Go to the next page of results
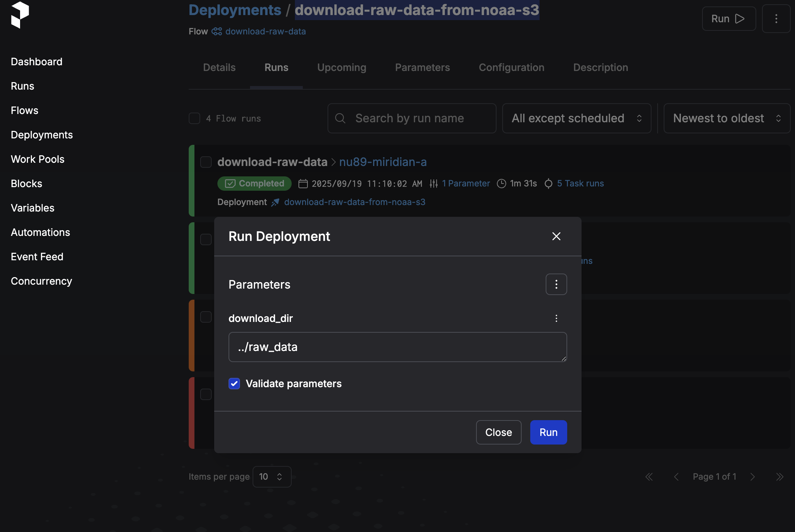Viewport: 795px width, 532px height. [753, 477]
